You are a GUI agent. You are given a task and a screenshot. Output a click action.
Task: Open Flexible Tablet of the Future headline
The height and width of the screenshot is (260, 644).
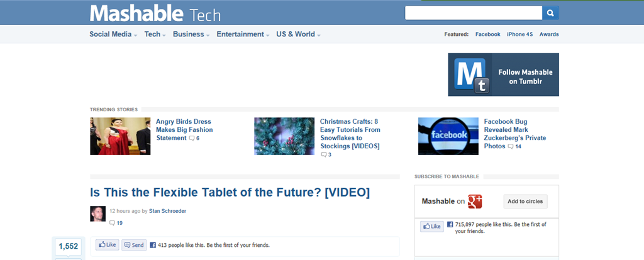230,192
